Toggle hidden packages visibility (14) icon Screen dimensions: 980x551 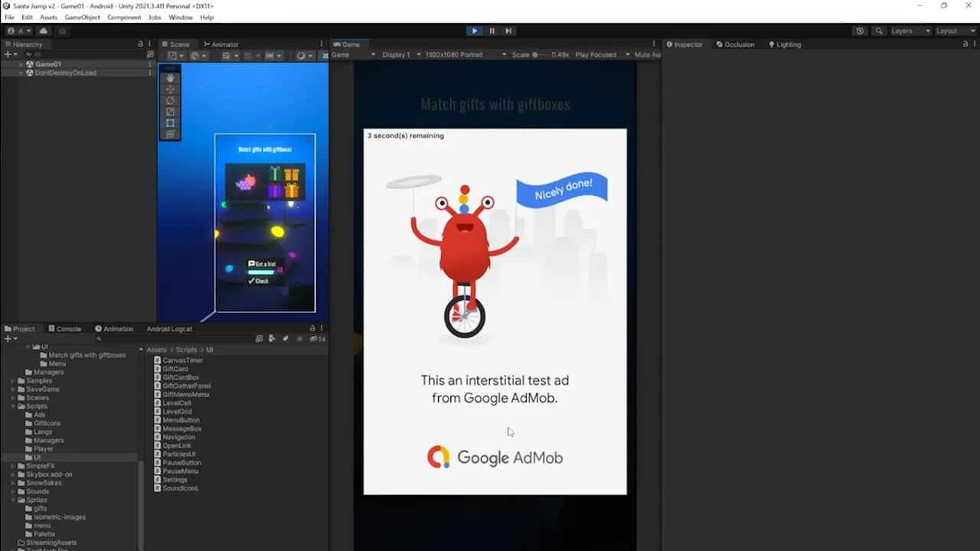coord(318,338)
